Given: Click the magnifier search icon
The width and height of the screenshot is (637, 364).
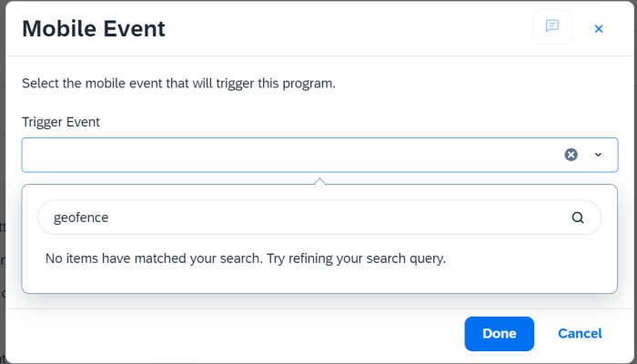Looking at the screenshot, I should click(578, 217).
